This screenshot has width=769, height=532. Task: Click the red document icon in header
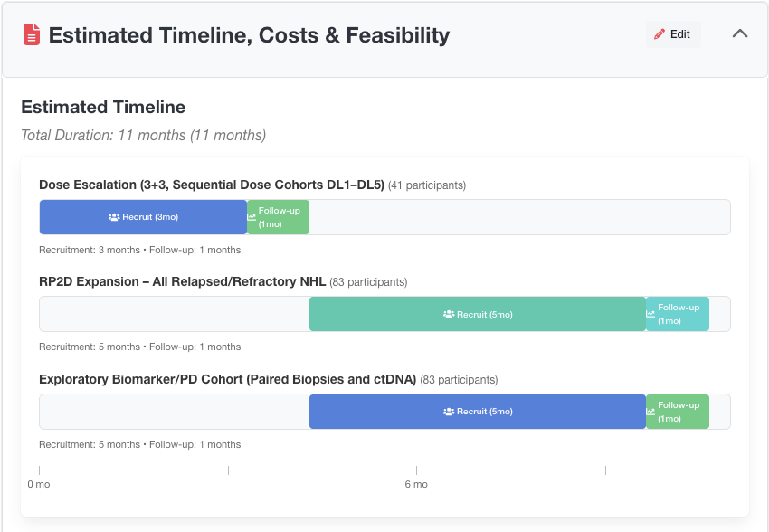click(32, 34)
